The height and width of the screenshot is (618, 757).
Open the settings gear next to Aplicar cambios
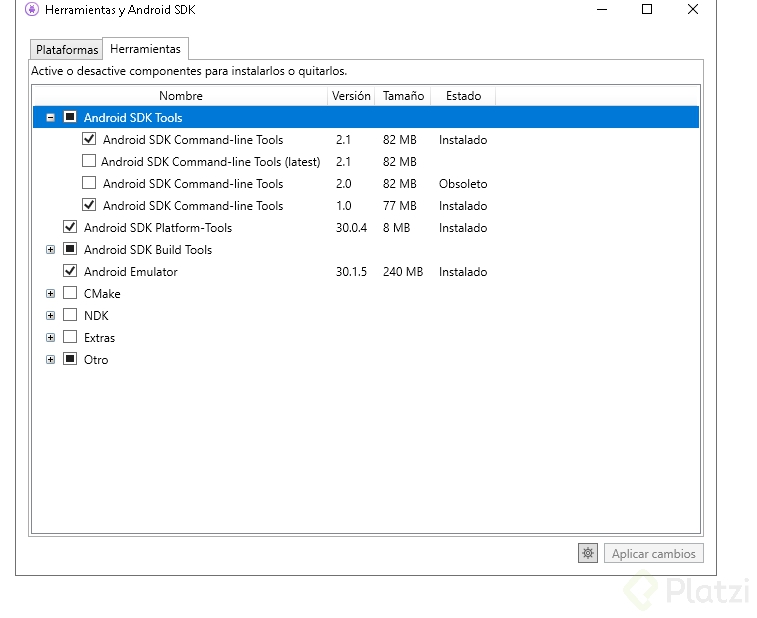[588, 553]
